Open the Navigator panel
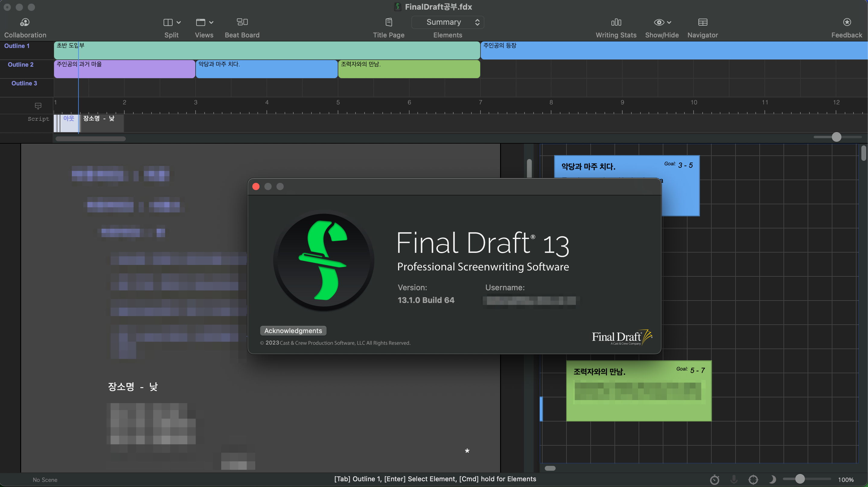The width and height of the screenshot is (868, 487). [702, 22]
